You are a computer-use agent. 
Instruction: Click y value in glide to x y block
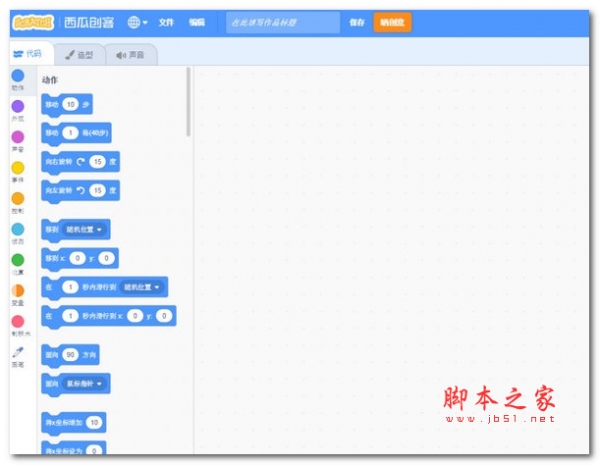tap(164, 316)
